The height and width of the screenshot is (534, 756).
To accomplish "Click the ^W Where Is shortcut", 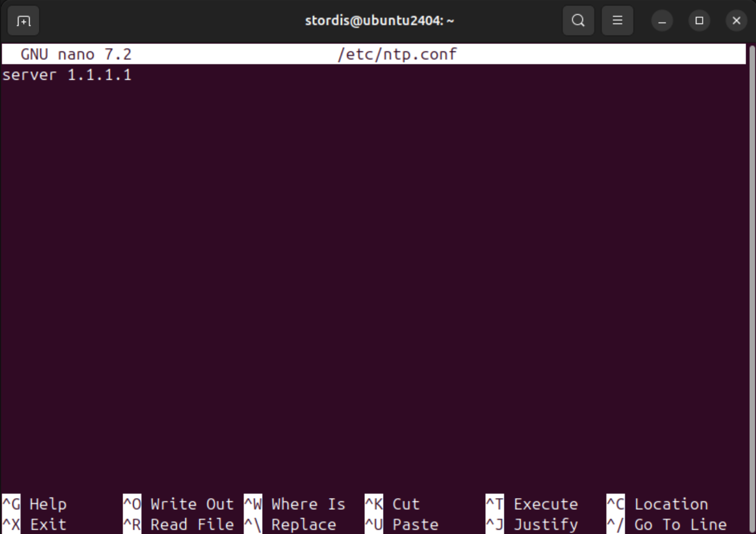I will click(x=295, y=504).
